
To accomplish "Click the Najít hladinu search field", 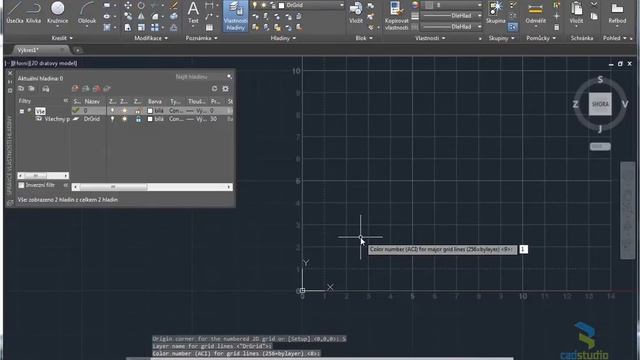I will point(199,77).
